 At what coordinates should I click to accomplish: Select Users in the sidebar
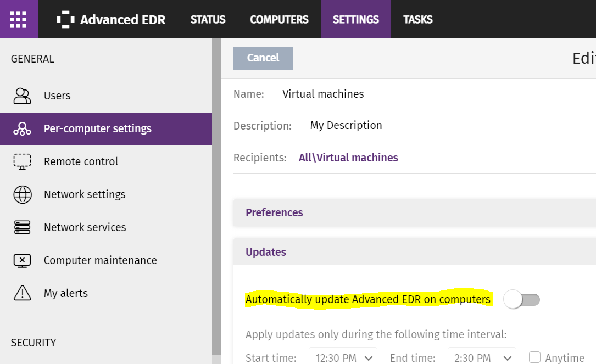(105, 96)
